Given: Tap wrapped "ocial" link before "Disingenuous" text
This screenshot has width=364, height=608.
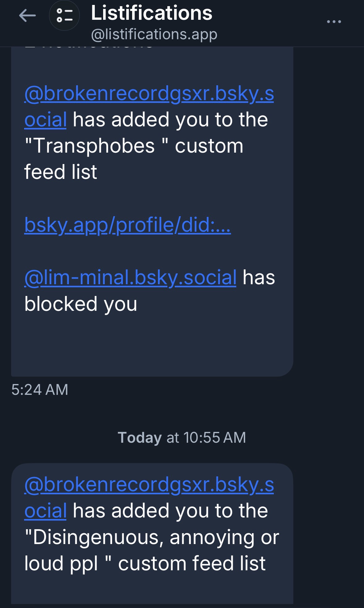Looking at the screenshot, I should pos(45,511).
